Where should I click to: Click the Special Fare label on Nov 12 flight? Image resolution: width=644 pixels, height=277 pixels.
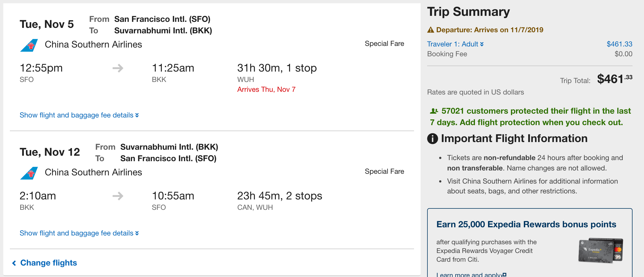[384, 171]
